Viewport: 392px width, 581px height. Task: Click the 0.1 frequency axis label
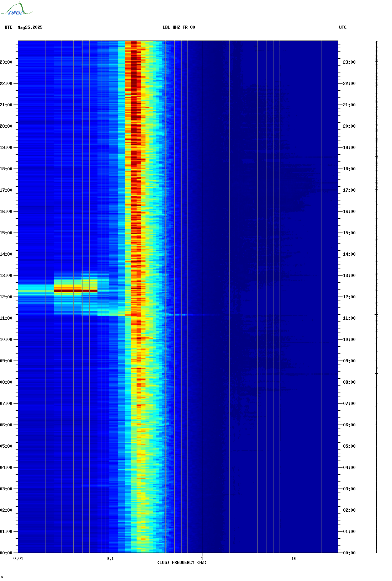(x=110, y=559)
